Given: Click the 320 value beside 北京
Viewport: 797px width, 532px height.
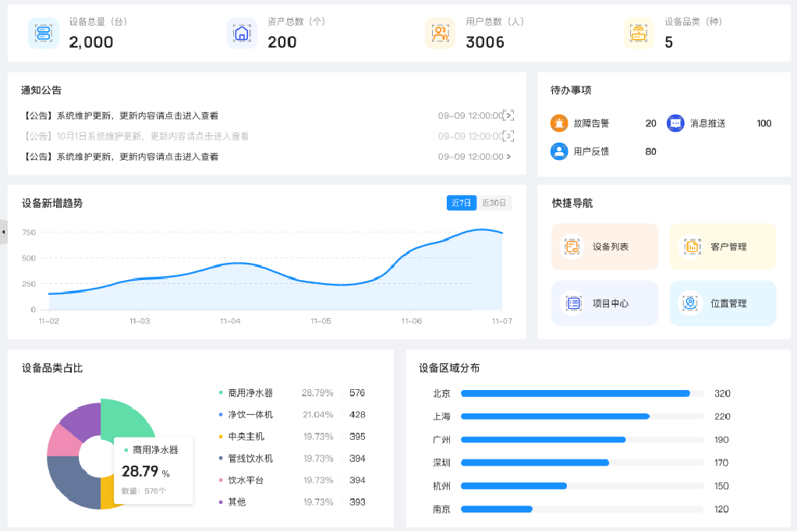Looking at the screenshot, I should (722, 393).
